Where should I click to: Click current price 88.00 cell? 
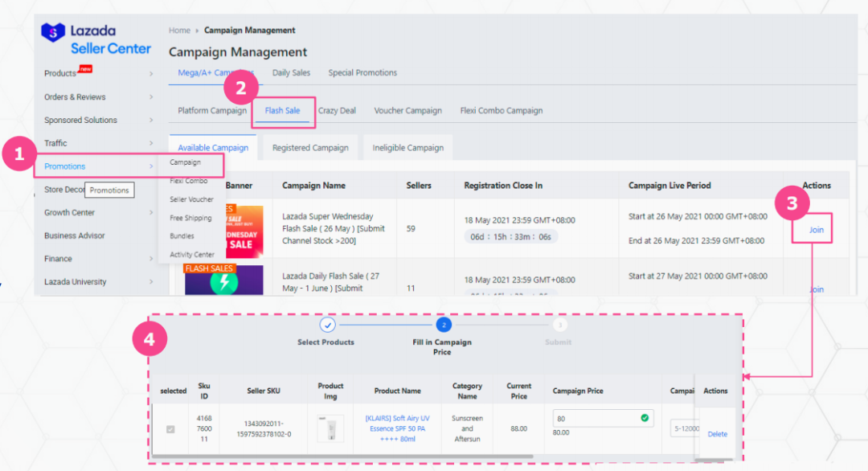click(x=518, y=428)
